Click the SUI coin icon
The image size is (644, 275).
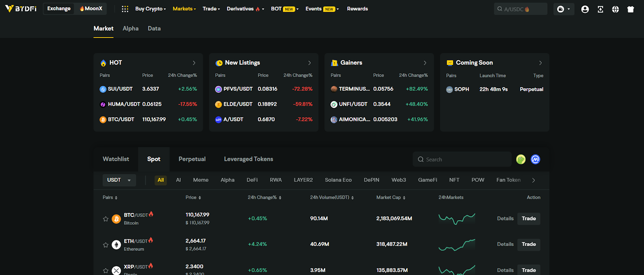pyautogui.click(x=103, y=89)
